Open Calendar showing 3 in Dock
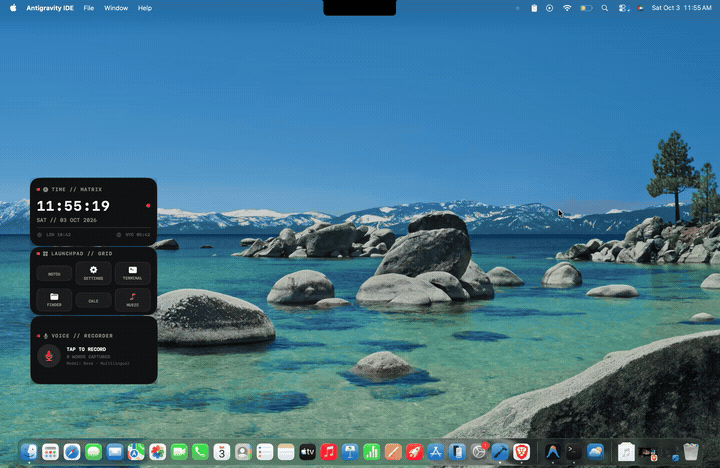 coord(222,452)
